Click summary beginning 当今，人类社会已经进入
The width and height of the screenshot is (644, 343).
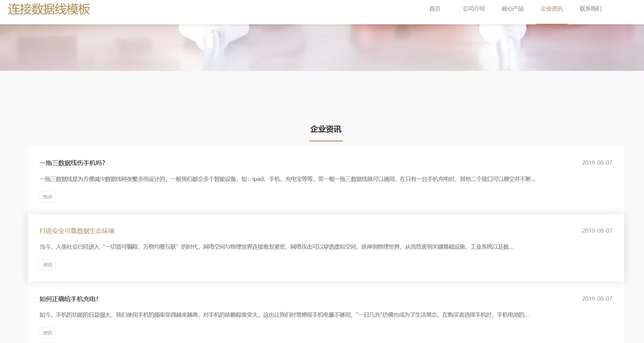click(x=276, y=247)
